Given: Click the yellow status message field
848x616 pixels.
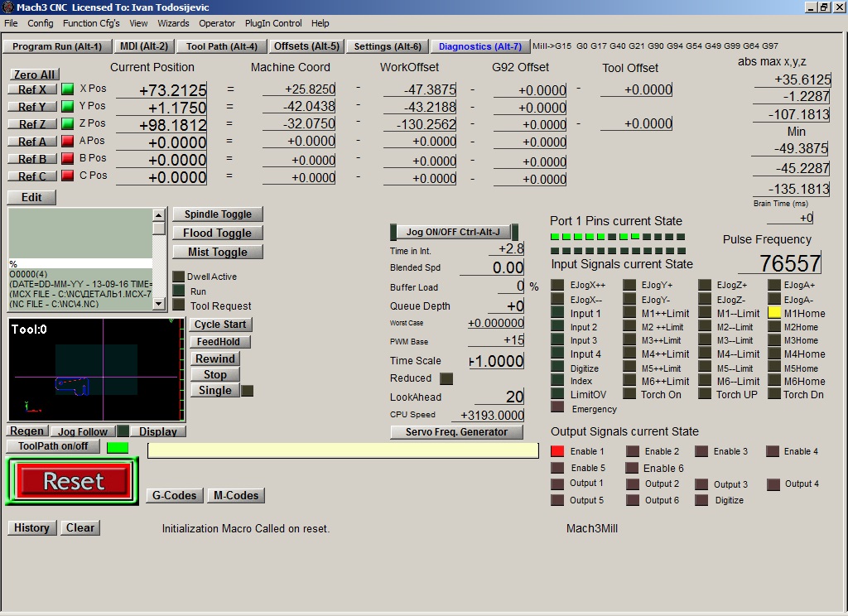Looking at the screenshot, I should 343,450.
